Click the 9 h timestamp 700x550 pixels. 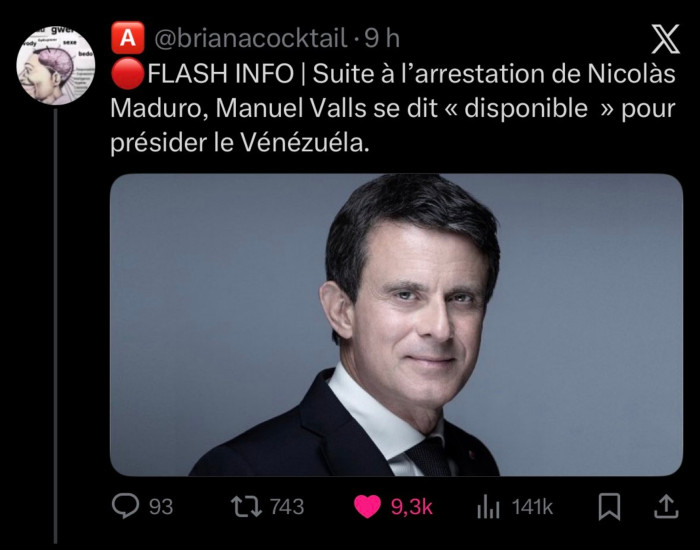tap(381, 39)
